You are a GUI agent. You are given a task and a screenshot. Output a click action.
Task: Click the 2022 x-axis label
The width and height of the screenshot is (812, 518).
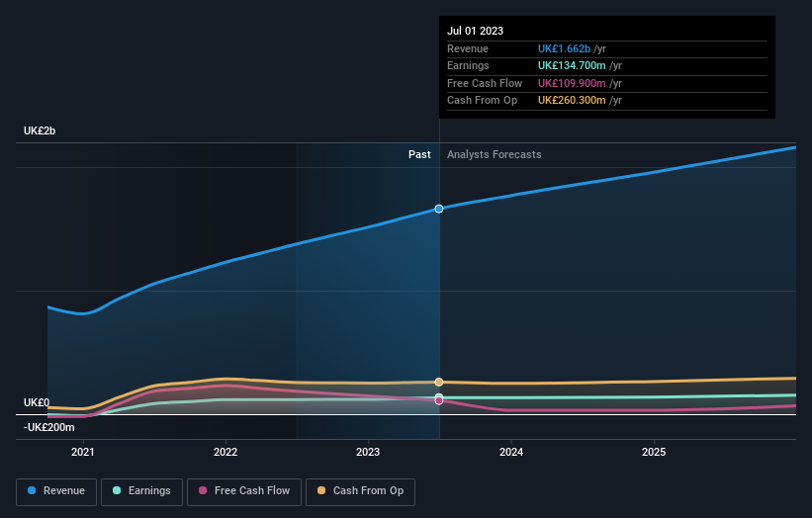point(226,452)
